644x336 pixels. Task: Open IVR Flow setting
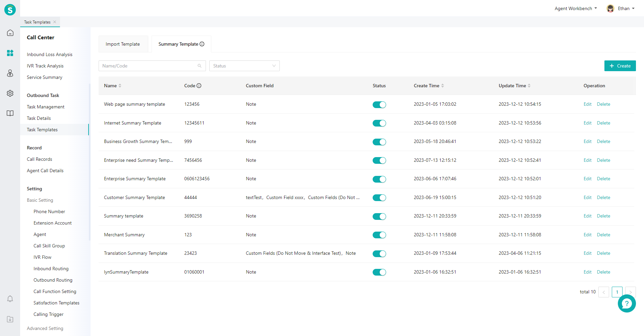tap(43, 257)
